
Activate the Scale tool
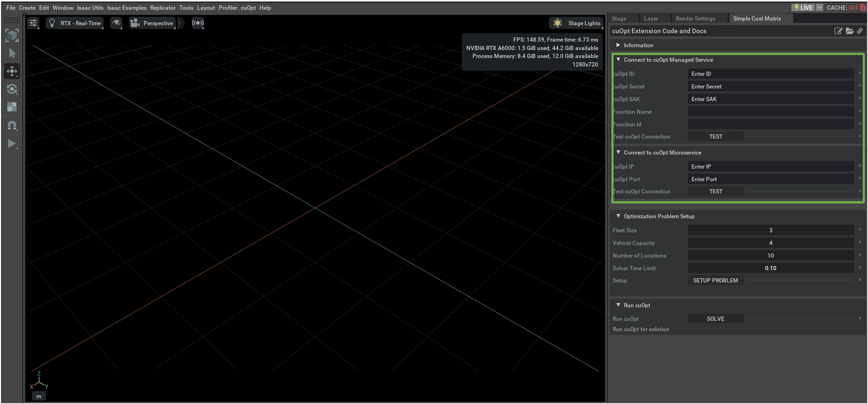click(12, 107)
